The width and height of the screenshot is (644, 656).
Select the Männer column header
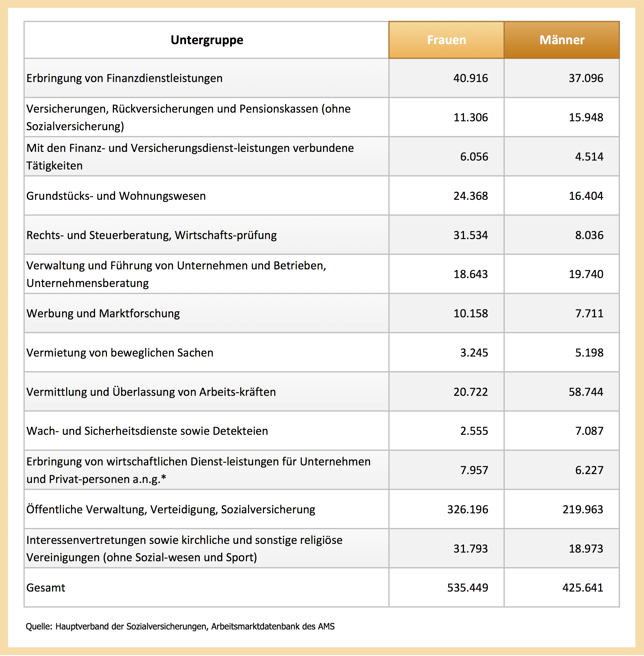[561, 40]
